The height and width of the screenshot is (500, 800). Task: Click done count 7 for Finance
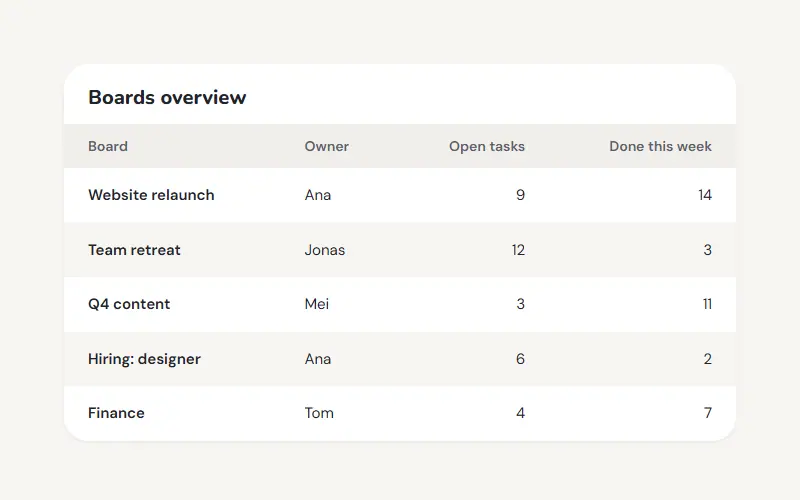708,413
